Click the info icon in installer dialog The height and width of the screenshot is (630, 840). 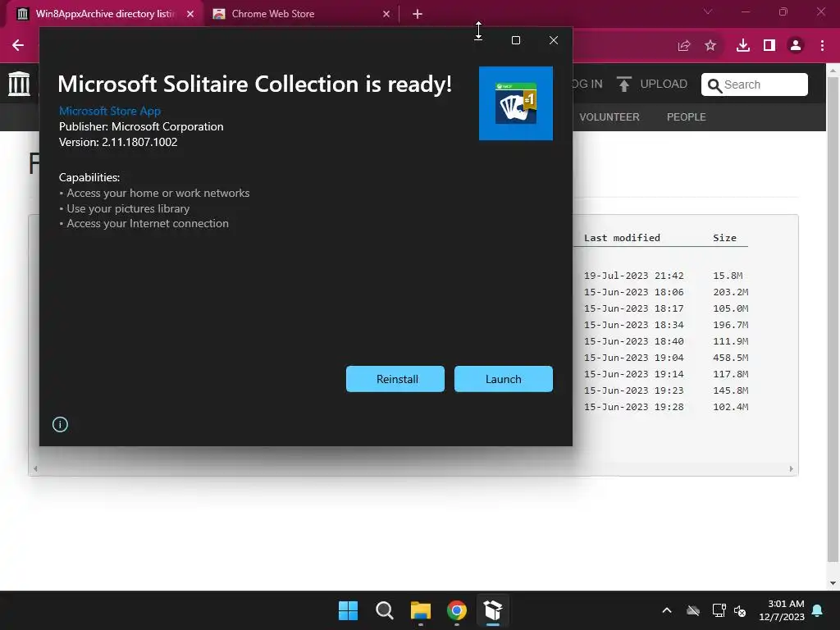(60, 424)
